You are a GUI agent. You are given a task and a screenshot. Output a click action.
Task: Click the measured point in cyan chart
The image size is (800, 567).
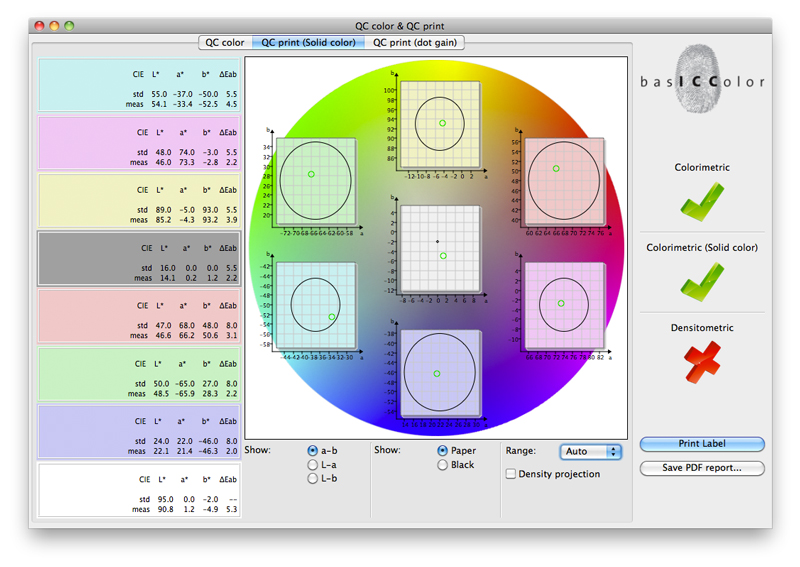click(x=332, y=317)
